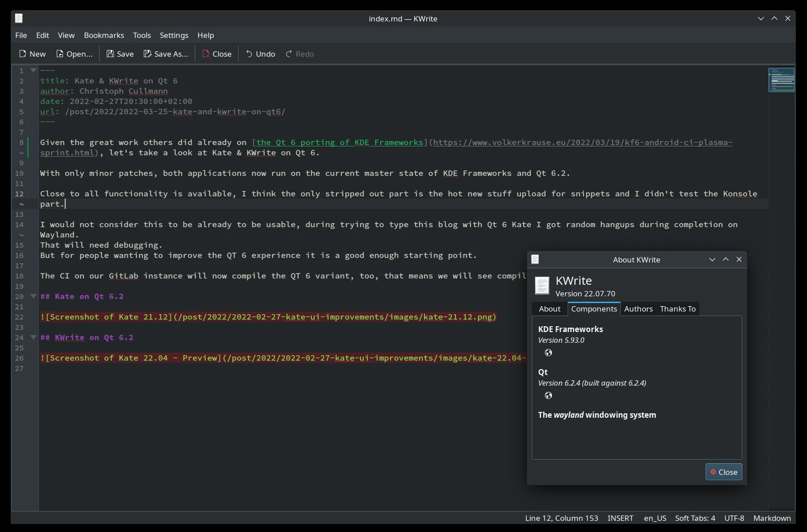This screenshot has width=807, height=532.
Task: Toggle INSERT mode in status bar
Action: pos(620,518)
